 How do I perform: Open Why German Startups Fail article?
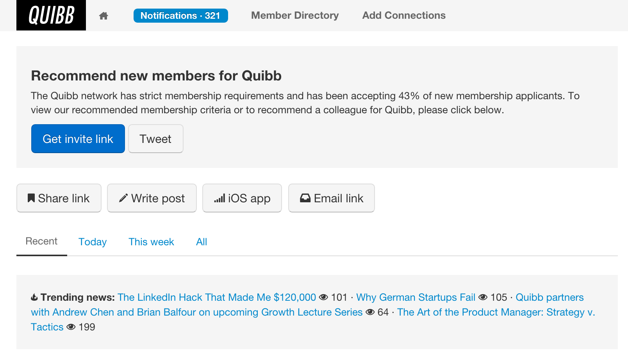tap(416, 297)
